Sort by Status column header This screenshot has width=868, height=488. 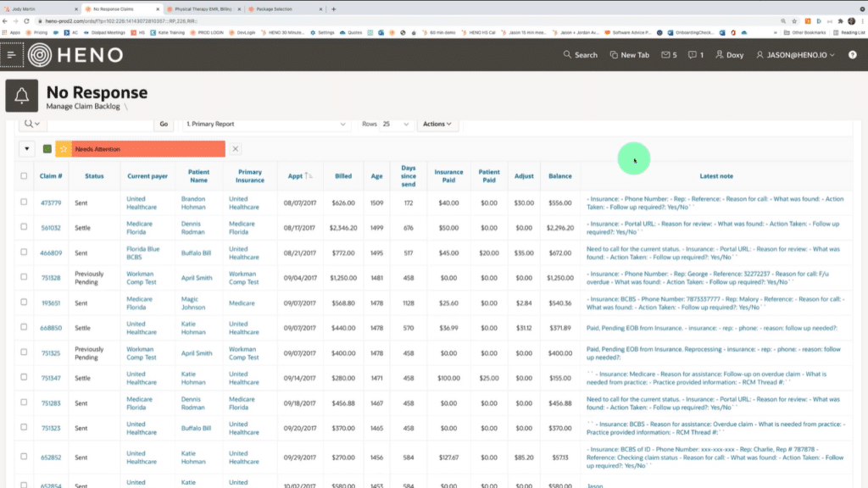[x=94, y=176]
